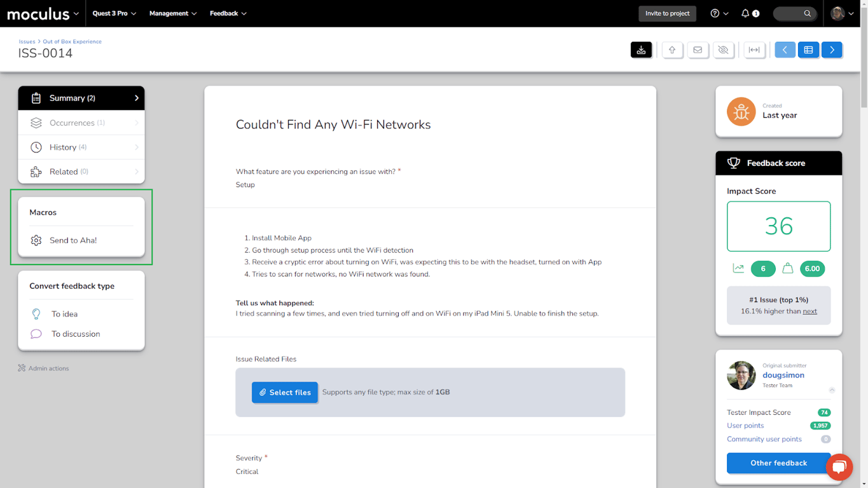The height and width of the screenshot is (488, 868).
Task: Switch to table view using the grid icon
Action: click(808, 50)
